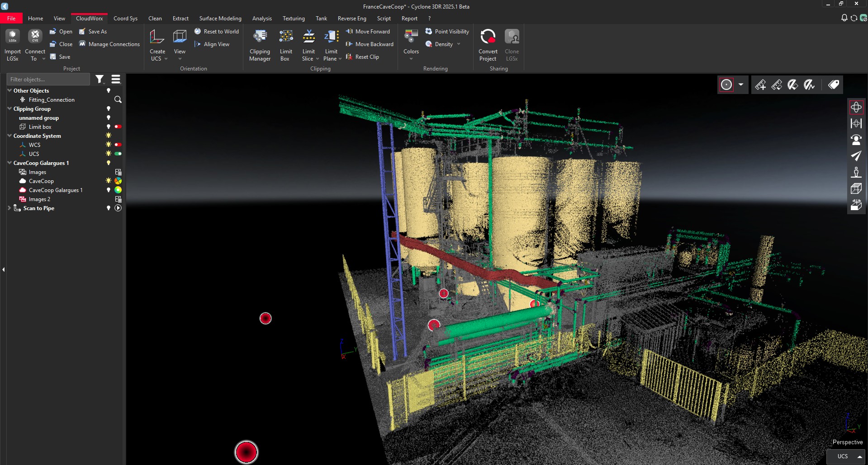Select the Limit Box tool

285,45
